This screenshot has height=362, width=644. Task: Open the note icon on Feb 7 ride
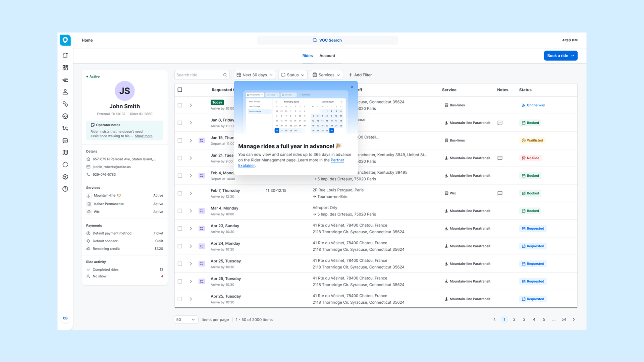pyautogui.click(x=500, y=193)
